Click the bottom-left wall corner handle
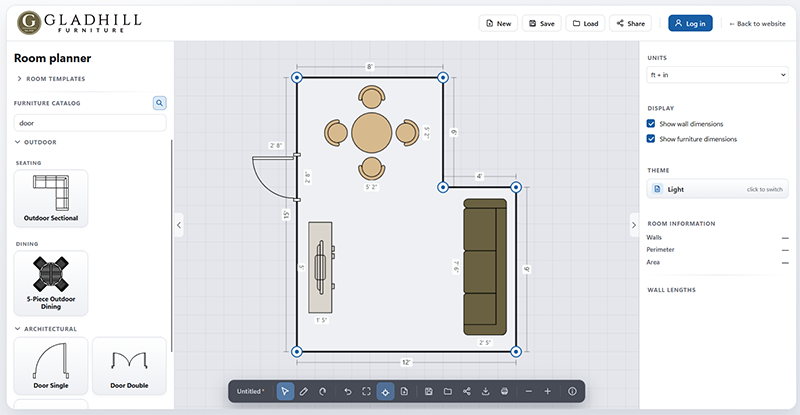Screen dimensions: 800x415 click(x=297, y=352)
